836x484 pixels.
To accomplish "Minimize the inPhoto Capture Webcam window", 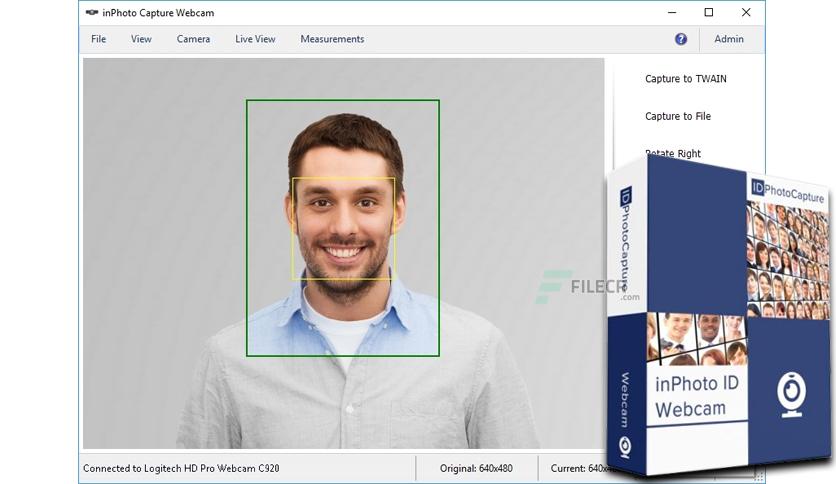I will pyautogui.click(x=672, y=12).
